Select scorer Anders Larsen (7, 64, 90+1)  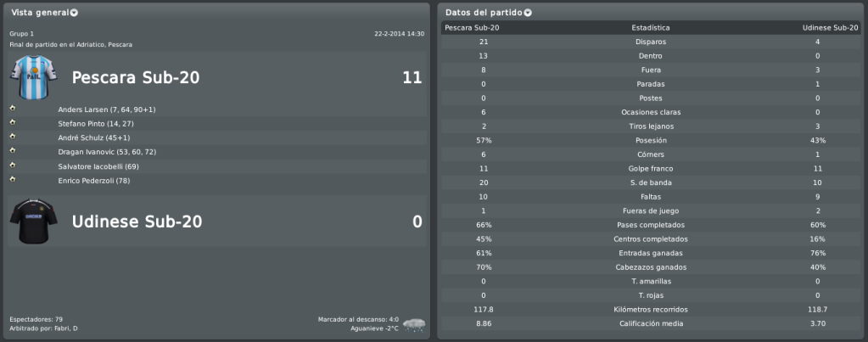107,109
